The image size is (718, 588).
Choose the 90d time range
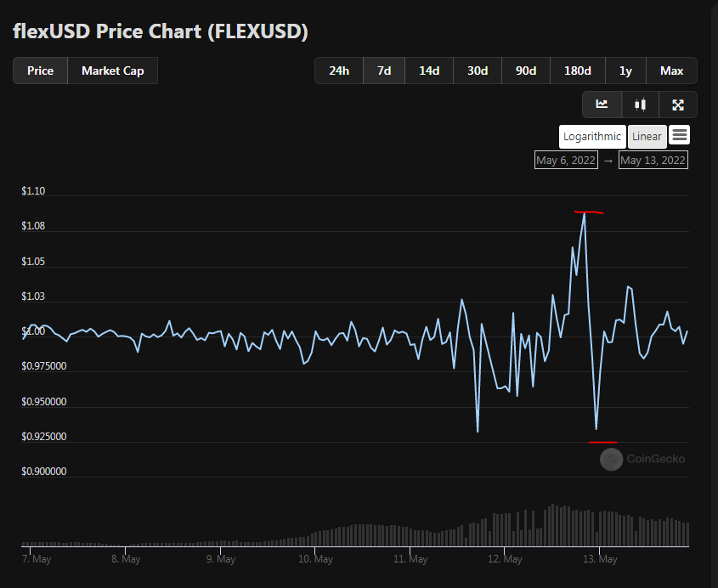tap(526, 71)
